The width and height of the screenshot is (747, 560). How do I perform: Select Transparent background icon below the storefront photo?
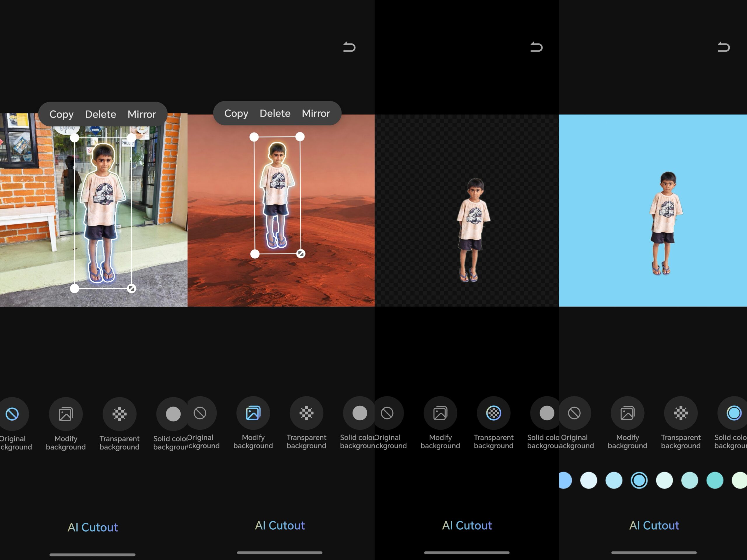click(119, 414)
